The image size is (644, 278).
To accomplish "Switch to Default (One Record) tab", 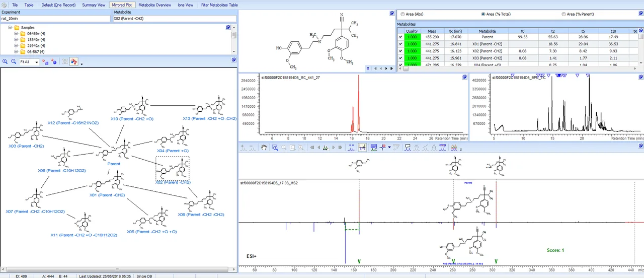I will click(58, 5).
